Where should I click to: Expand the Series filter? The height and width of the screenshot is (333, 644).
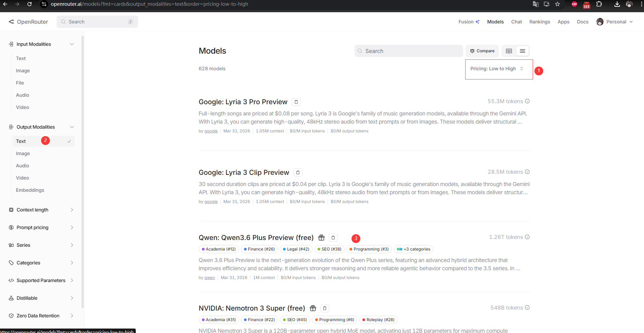pyautogui.click(x=41, y=245)
